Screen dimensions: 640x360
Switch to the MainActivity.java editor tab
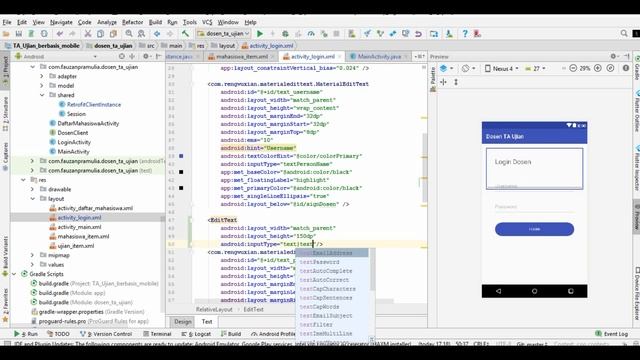coord(379,57)
